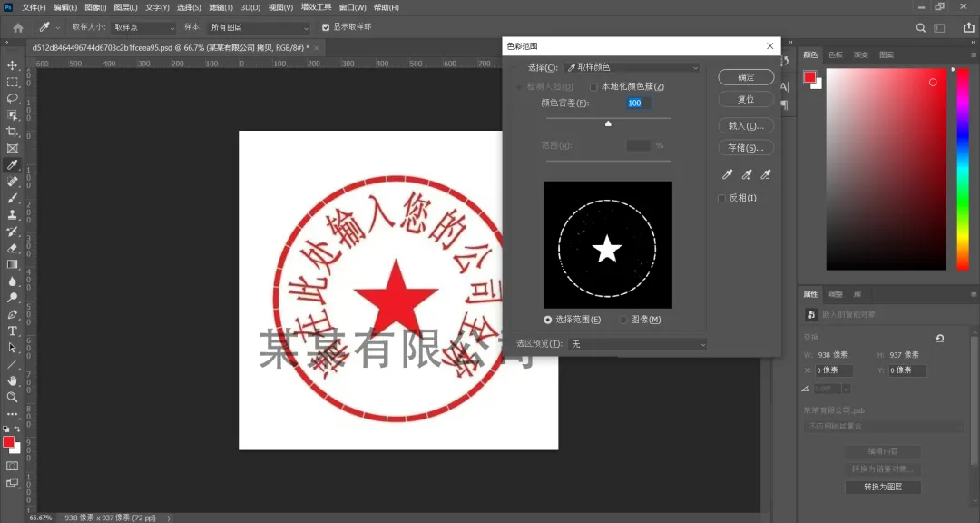
Task: Select the Eyedropper tool in left toolbar
Action: point(12,164)
